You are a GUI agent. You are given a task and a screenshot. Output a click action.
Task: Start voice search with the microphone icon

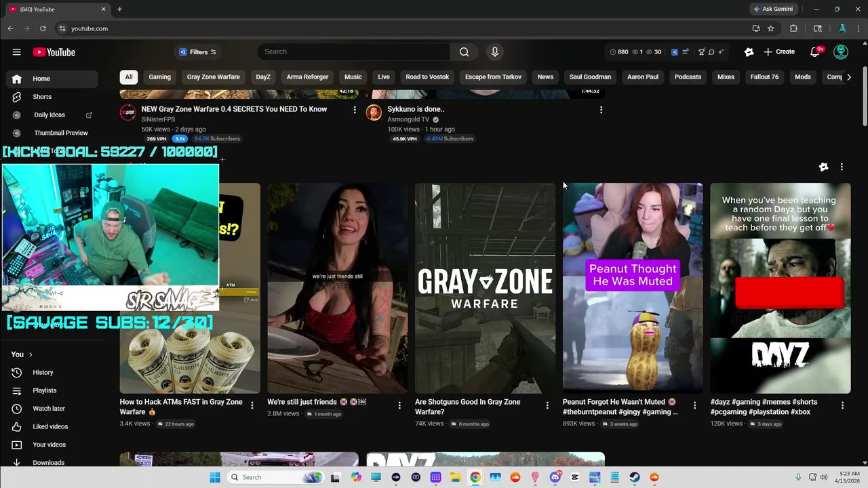coord(495,52)
